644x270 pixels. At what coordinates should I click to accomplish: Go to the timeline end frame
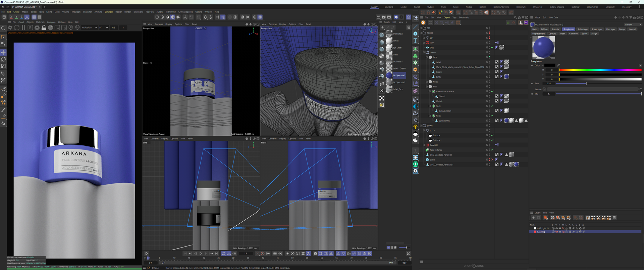(217, 254)
